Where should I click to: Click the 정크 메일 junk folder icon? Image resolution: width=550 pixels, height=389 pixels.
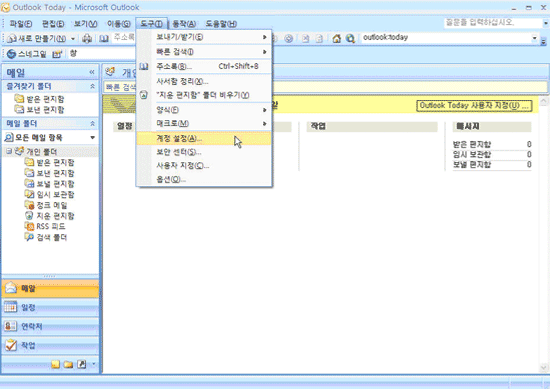pos(29,205)
